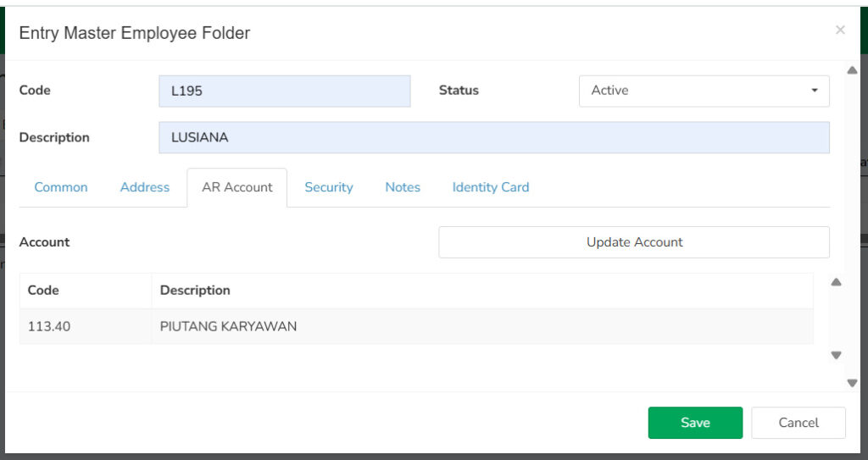868x460 pixels.
Task: Select the AR Account tab
Action: click(x=237, y=187)
